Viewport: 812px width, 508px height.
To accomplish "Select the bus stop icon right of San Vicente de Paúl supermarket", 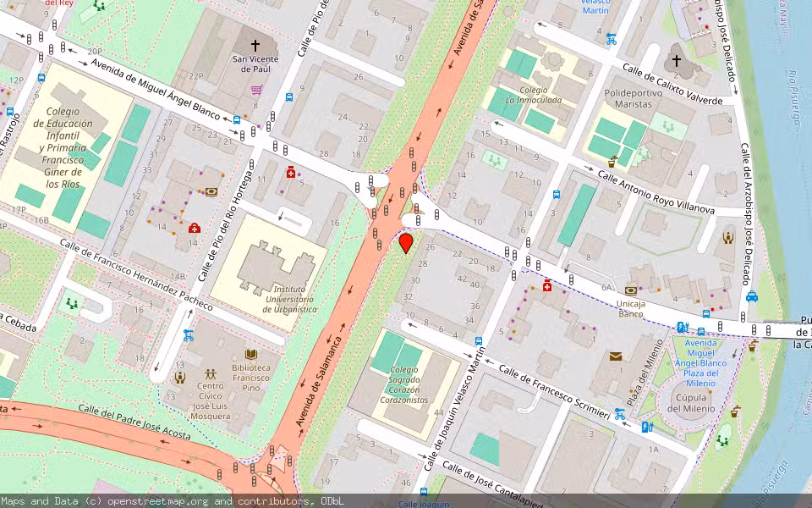I will click(x=289, y=97).
